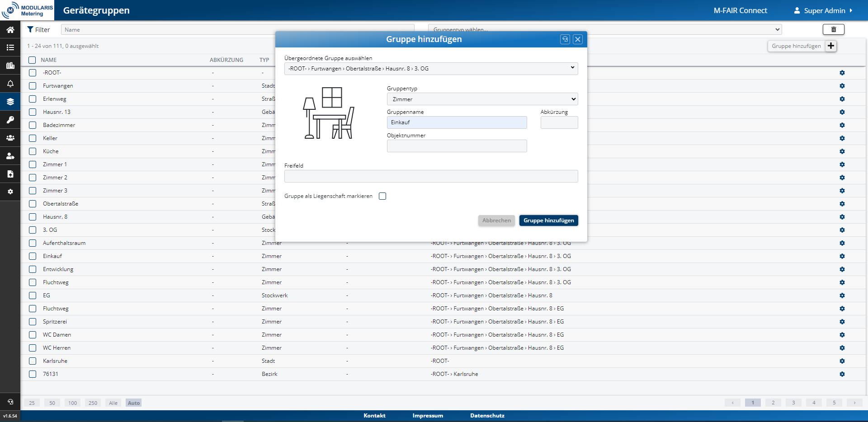The image size is (868, 422).
Task: Toggle the select-all checkbox in header
Action: (32, 60)
